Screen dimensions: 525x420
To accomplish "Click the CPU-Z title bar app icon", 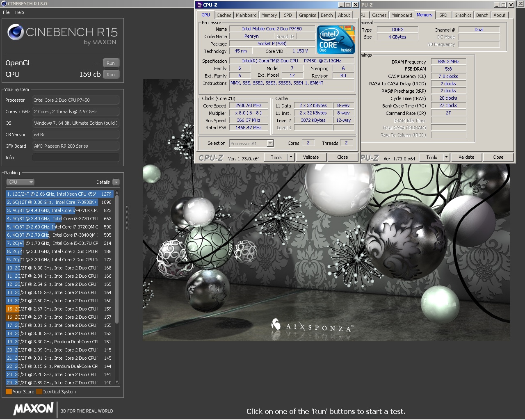I will [199, 5].
